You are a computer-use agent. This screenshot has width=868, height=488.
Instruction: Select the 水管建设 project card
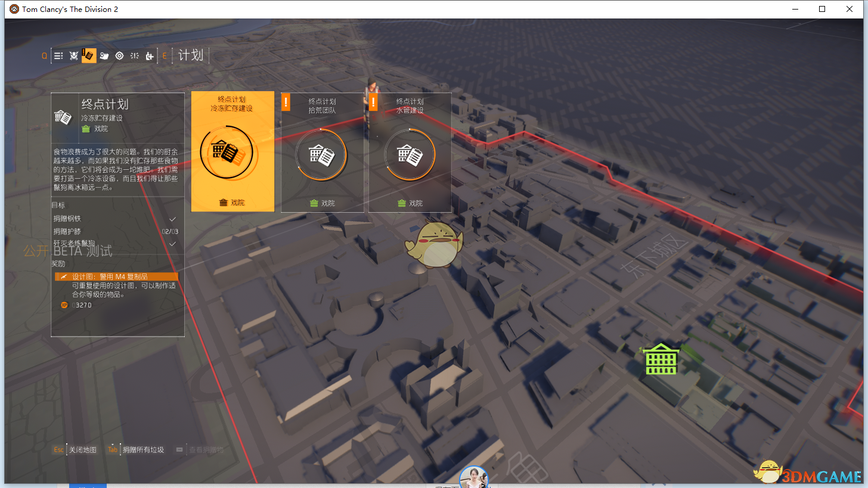[410, 153]
